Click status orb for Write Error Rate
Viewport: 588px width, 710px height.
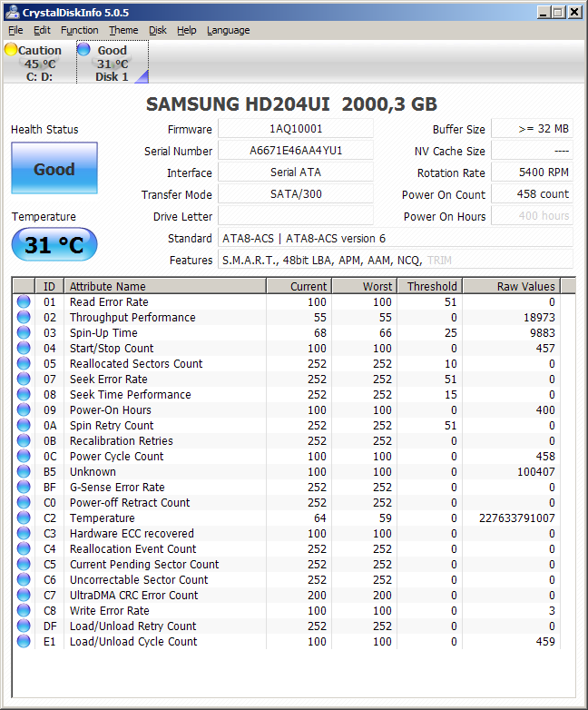24,610
